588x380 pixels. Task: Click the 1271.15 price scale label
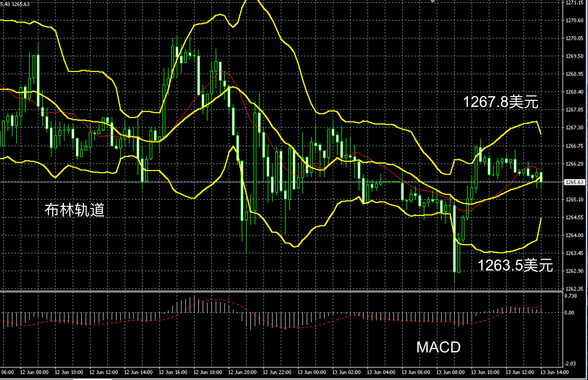point(574,3)
